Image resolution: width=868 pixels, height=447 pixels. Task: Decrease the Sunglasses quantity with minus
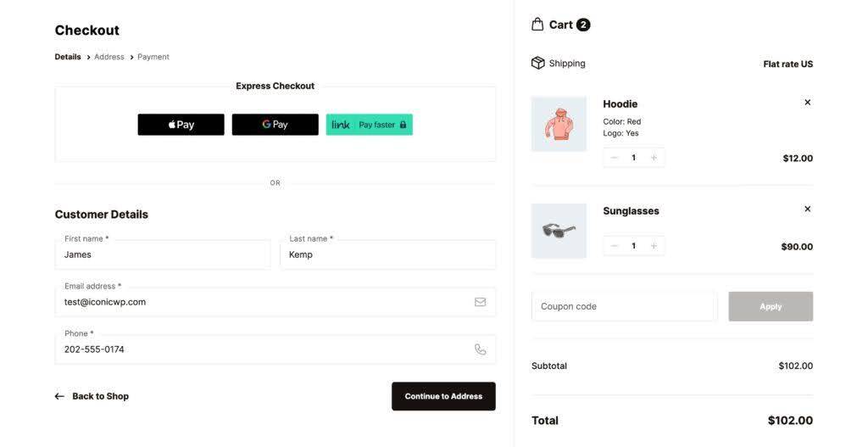(x=615, y=246)
